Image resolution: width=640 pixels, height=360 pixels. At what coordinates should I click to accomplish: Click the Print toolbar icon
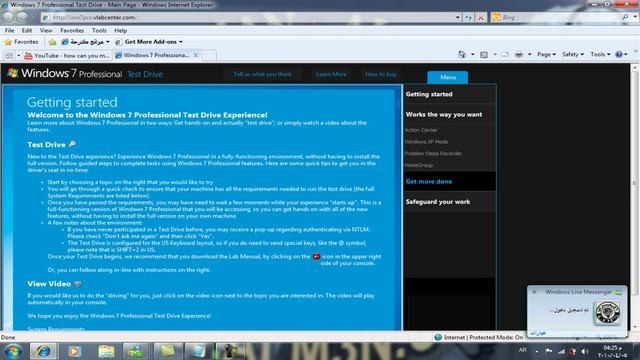click(x=519, y=55)
